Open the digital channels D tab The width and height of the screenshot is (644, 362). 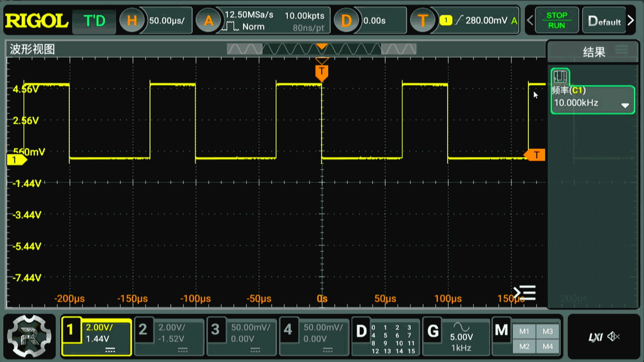pyautogui.click(x=361, y=331)
